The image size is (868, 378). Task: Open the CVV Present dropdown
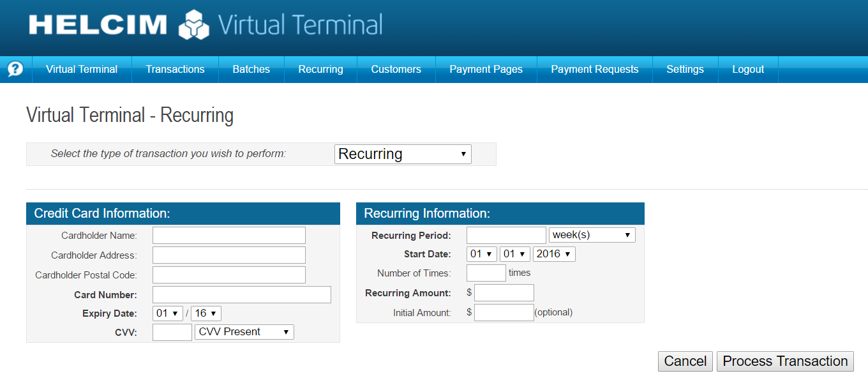coord(244,331)
